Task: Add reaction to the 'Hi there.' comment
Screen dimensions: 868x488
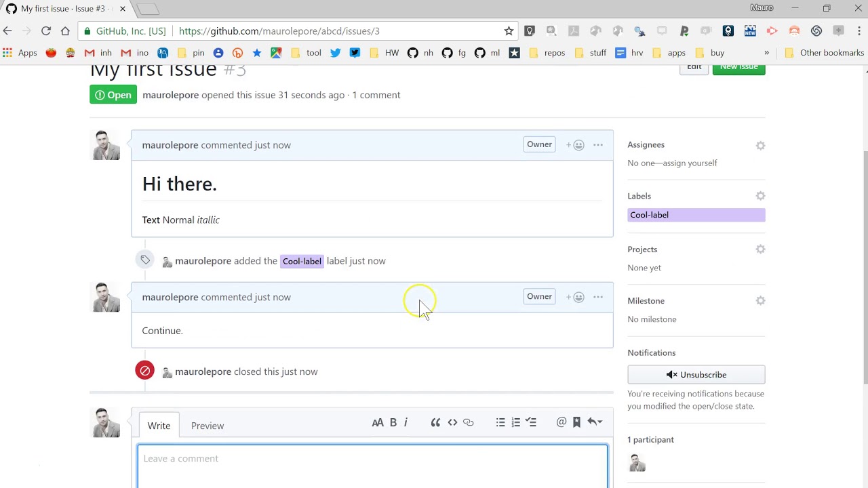Action: 575,145
